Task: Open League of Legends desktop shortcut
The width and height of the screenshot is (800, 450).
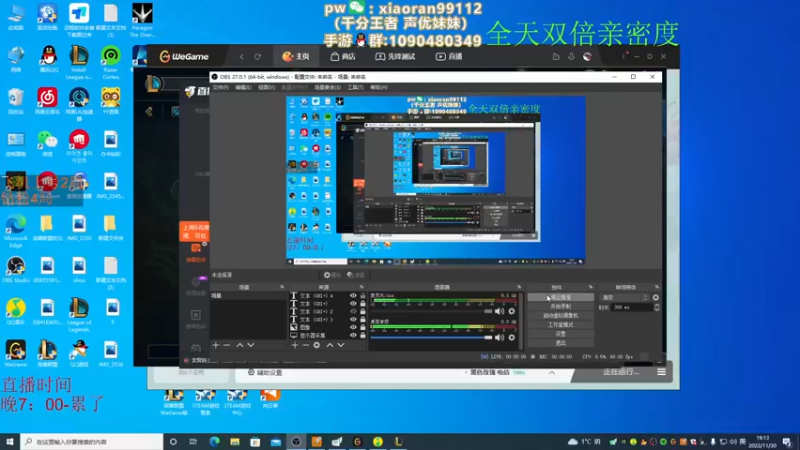Action: pyautogui.click(x=79, y=314)
